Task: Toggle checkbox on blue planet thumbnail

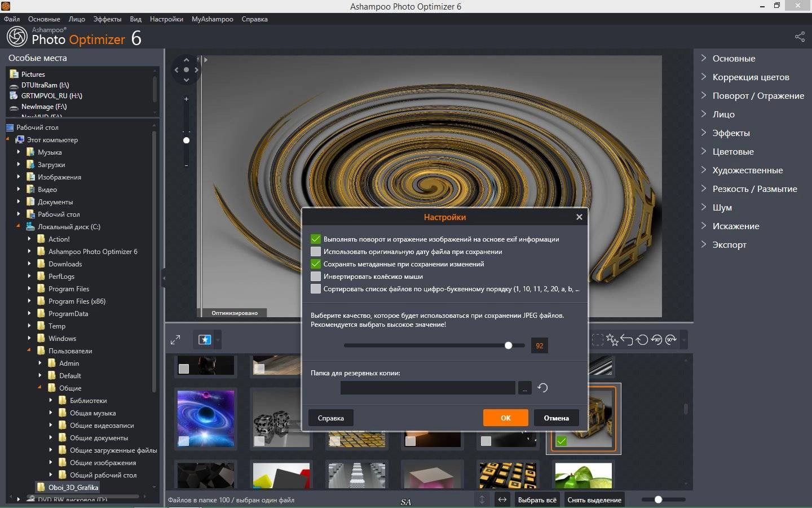Action: (x=184, y=441)
